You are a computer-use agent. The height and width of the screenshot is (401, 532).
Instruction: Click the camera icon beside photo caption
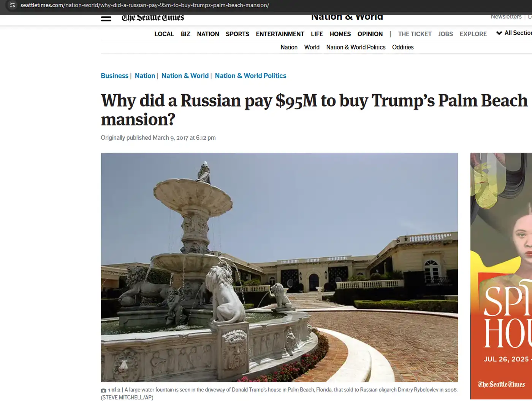[103, 390]
